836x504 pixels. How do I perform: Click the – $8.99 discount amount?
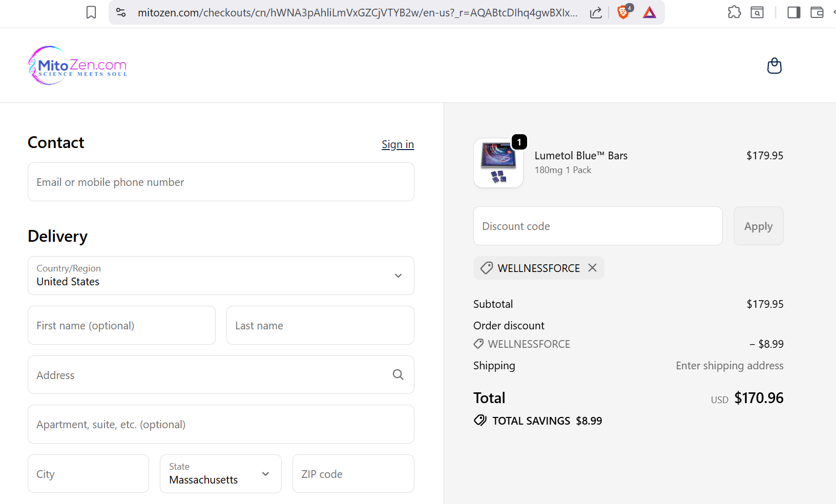coord(766,344)
